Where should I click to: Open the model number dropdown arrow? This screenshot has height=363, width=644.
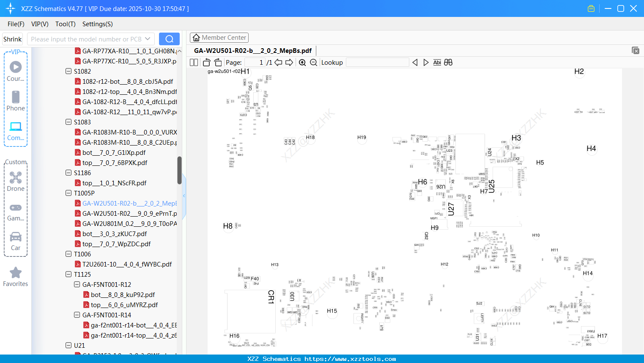click(148, 39)
